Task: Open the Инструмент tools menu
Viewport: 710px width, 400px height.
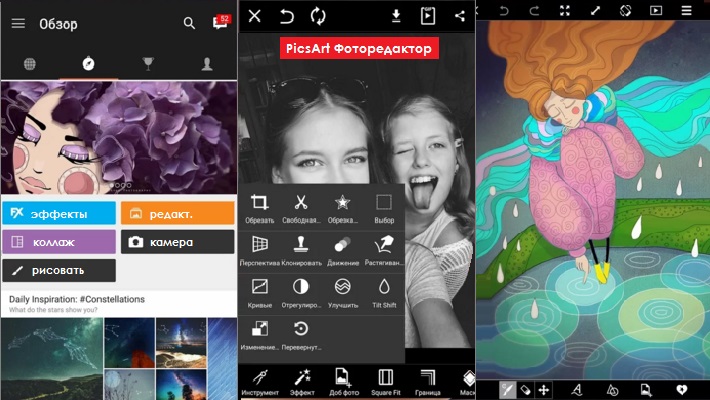Action: 259,381
